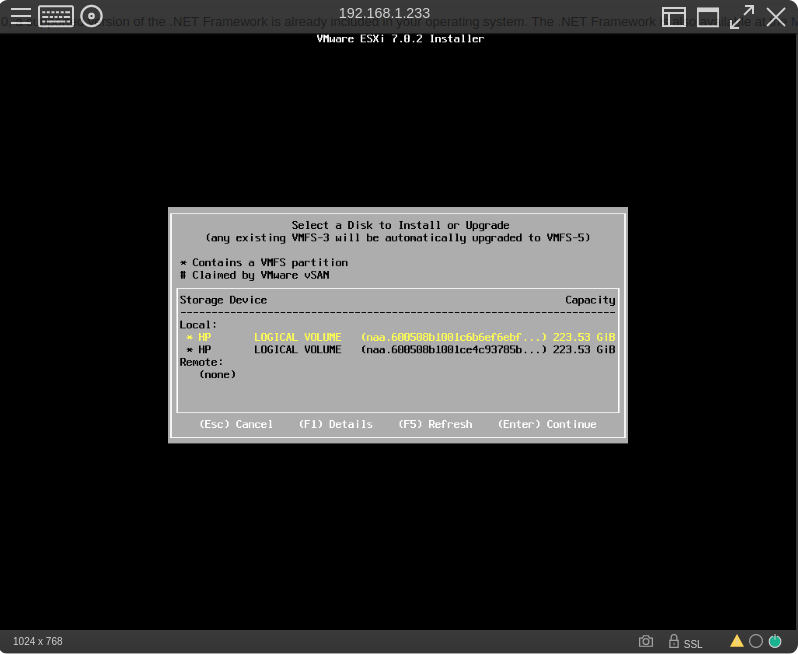Click the 1024 x 768 resolution label

(38, 641)
